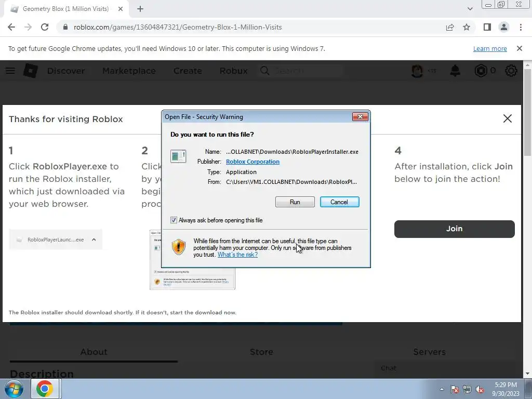Viewport: 532px width, 399px height.
Task: Open the What's the risk? link
Action: (x=237, y=255)
